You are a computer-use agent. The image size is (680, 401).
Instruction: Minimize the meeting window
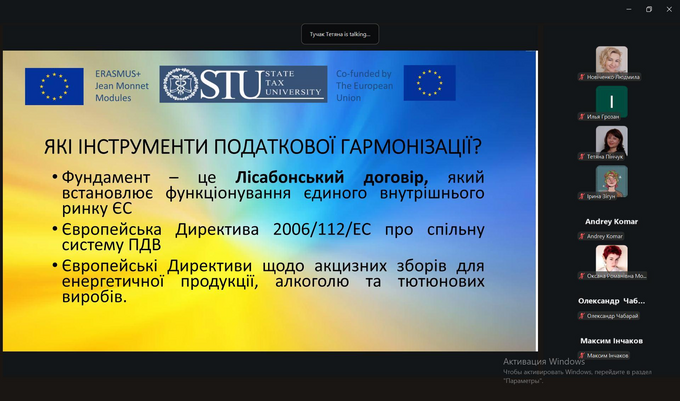624,9
